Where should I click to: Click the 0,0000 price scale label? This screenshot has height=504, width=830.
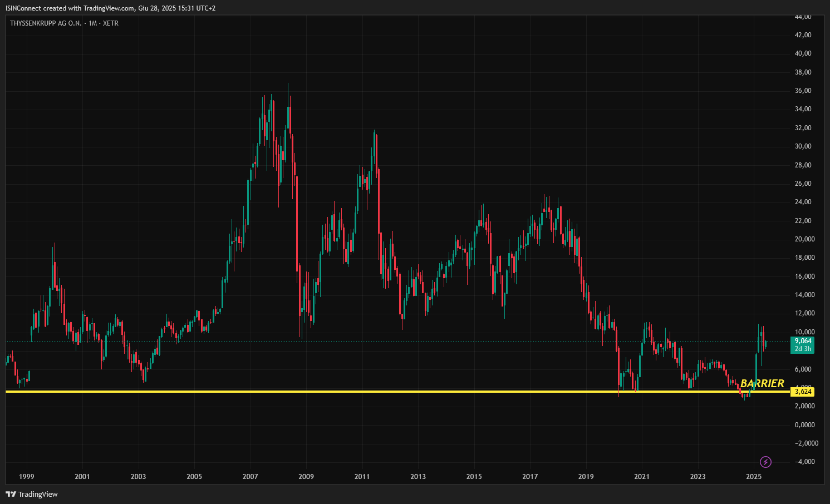click(805, 425)
